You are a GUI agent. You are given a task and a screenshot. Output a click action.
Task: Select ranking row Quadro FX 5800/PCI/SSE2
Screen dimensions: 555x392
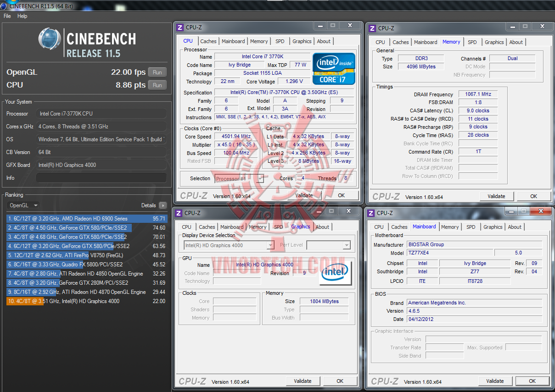pyautogui.click(x=87, y=265)
